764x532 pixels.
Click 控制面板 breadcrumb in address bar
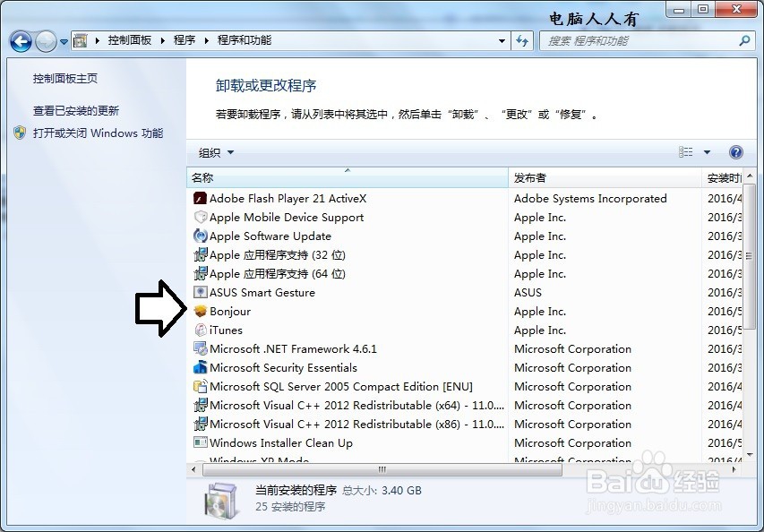pyautogui.click(x=130, y=40)
